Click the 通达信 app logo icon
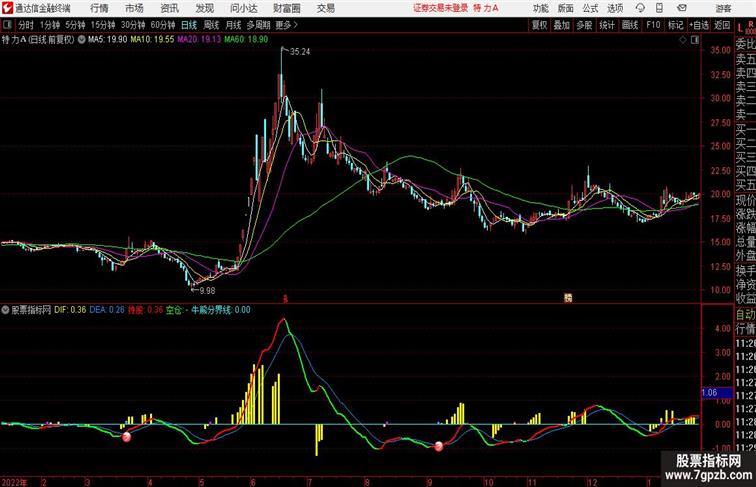Screen dimensions: 756x487 click(7, 8)
